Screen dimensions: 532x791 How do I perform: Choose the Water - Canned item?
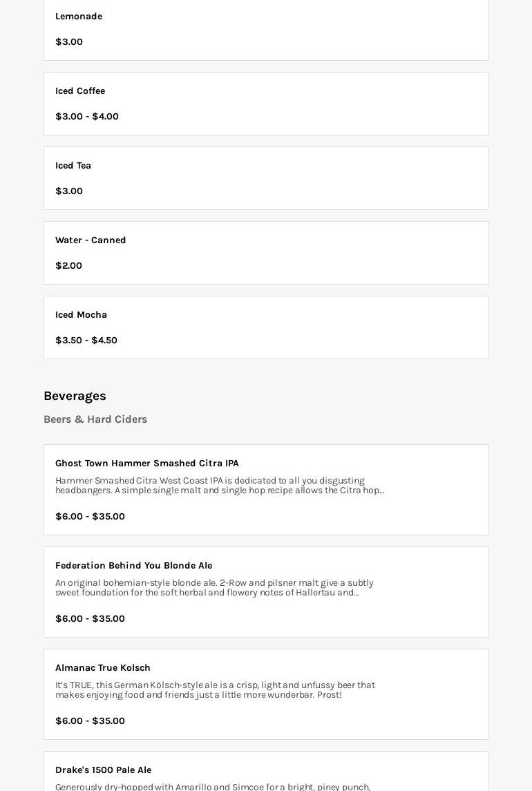[91, 240]
